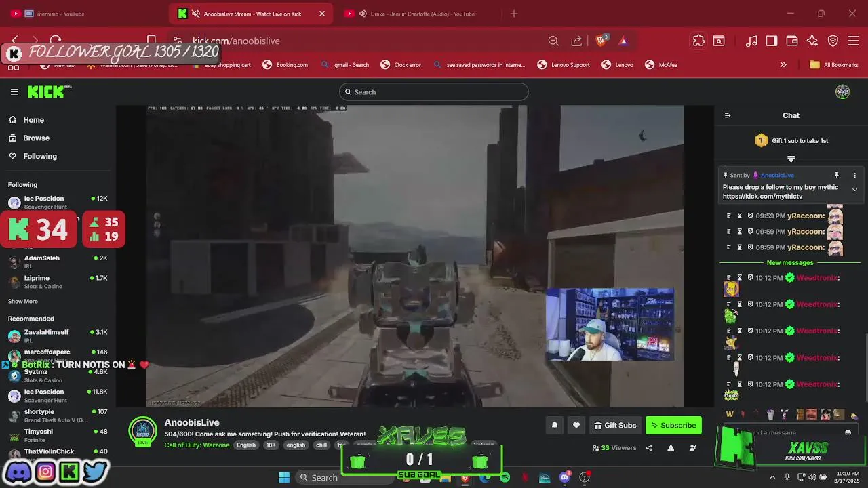The height and width of the screenshot is (488, 868).
Task: Open the Brave playlist music-note icon
Action: click(751, 41)
